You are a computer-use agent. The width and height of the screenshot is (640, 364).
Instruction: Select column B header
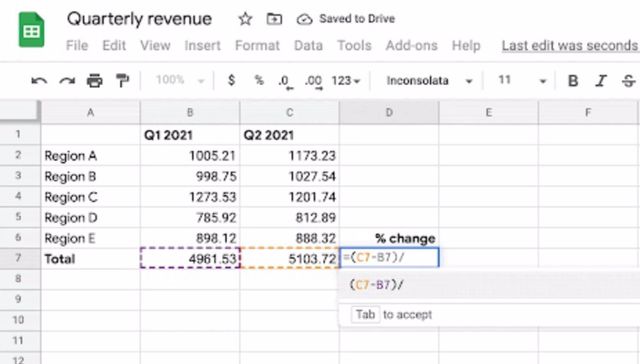[x=190, y=112]
